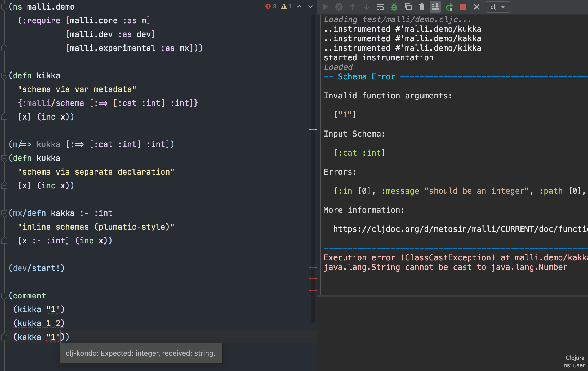Click the (dev/start!) form

(37, 268)
